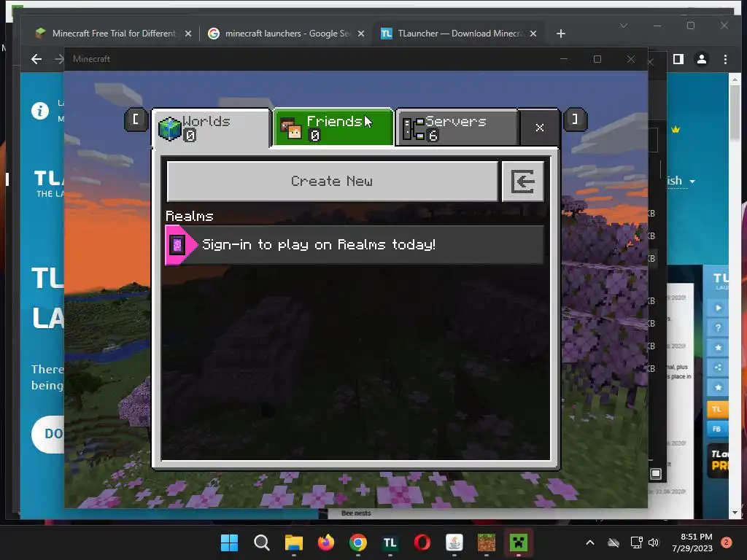
Task: Click the question mark sidebar icon
Action: 718,328
